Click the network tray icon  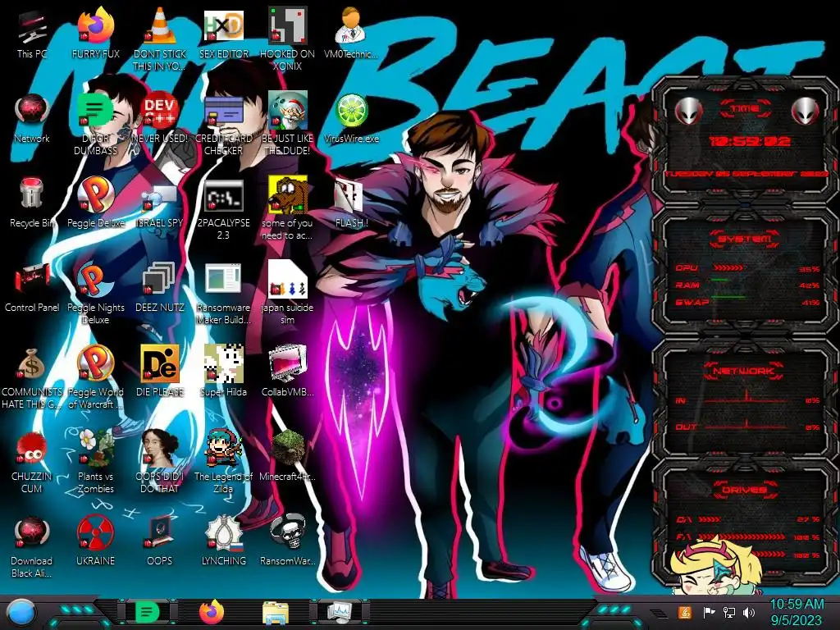pos(729,612)
